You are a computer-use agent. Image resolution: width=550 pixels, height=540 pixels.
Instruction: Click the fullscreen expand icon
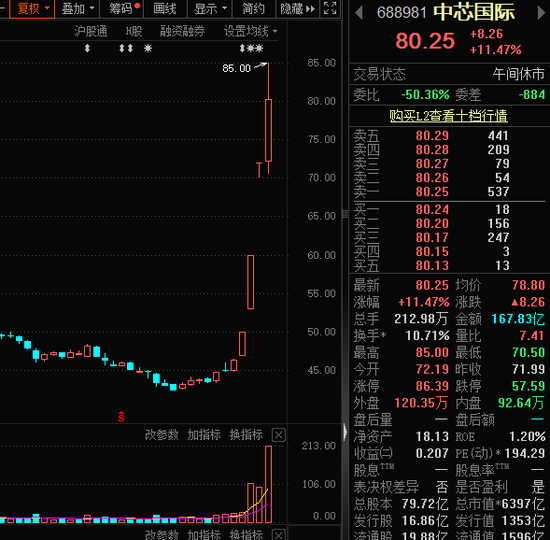click(330, 8)
